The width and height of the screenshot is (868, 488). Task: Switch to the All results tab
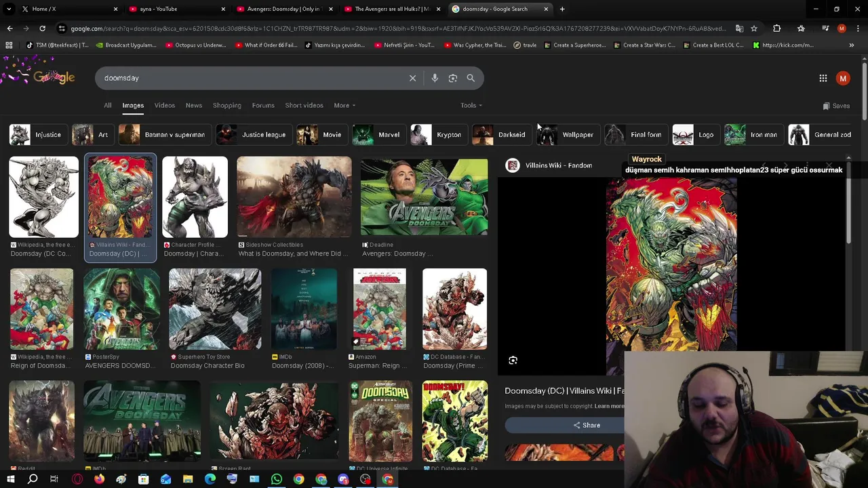pyautogui.click(x=107, y=105)
